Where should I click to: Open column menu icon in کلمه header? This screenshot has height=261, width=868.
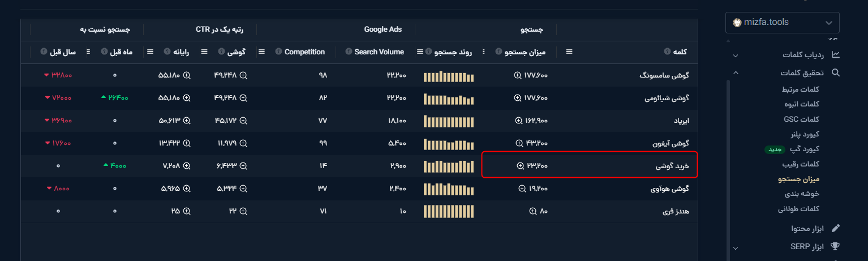coord(569,52)
